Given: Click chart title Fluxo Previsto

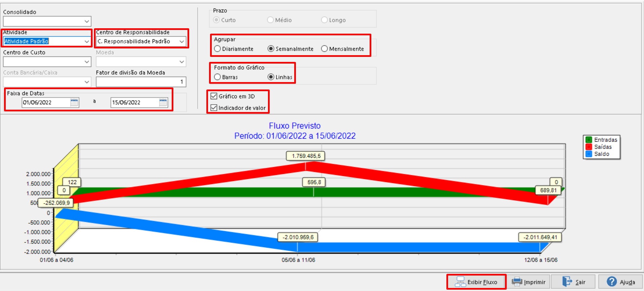Looking at the screenshot, I should (295, 126).
